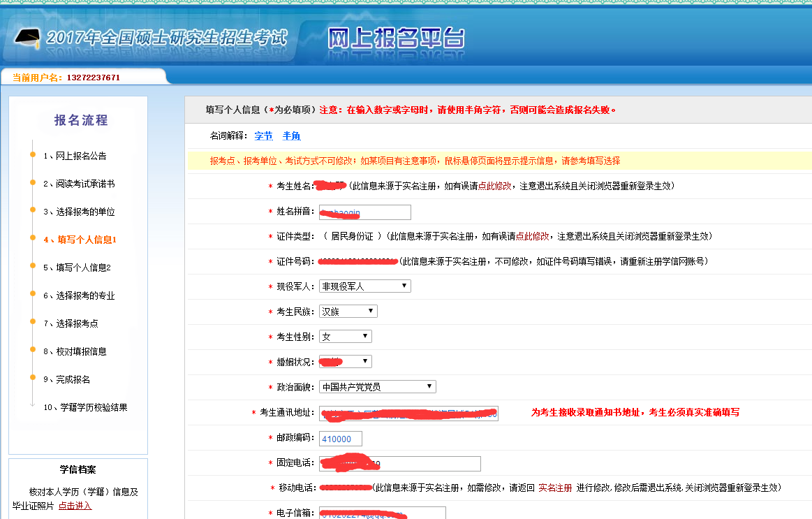Screen dimensions: 812x519
Task: Click the 半角 definition link
Action: (x=291, y=136)
